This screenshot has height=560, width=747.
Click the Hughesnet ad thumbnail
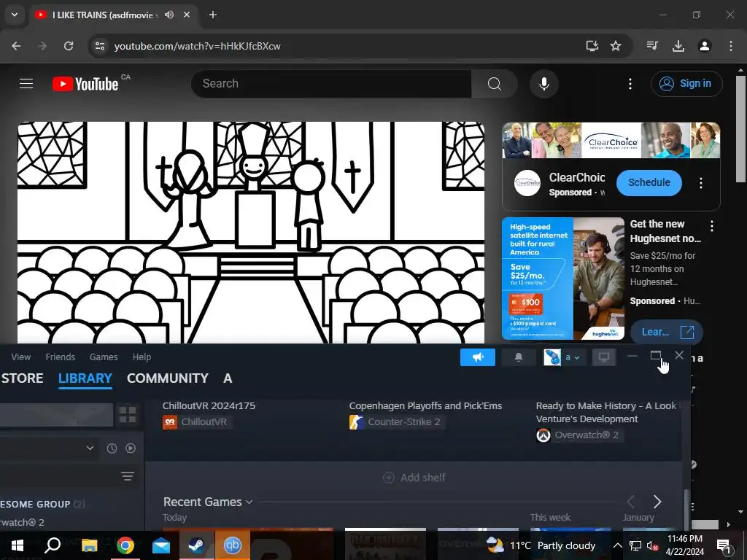[563, 279]
